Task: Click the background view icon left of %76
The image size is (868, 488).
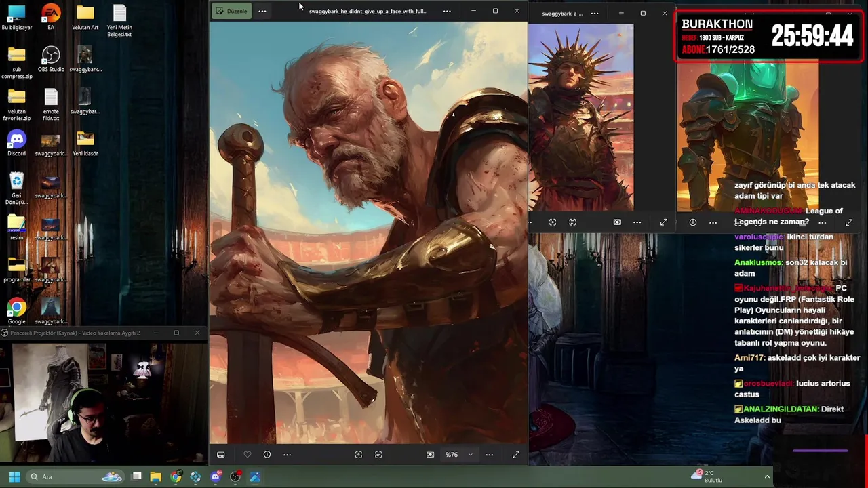Action: [x=430, y=455]
